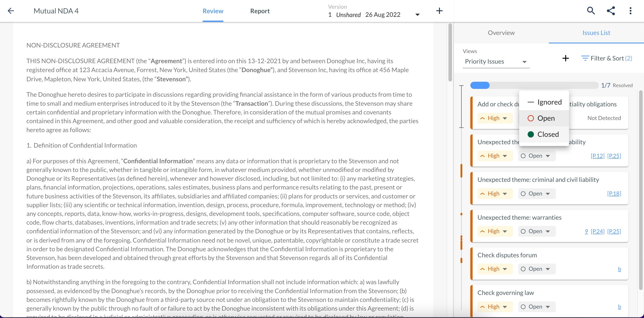The height and width of the screenshot is (318, 644).
Task: Click the back arrow navigation icon
Action: click(x=11, y=11)
